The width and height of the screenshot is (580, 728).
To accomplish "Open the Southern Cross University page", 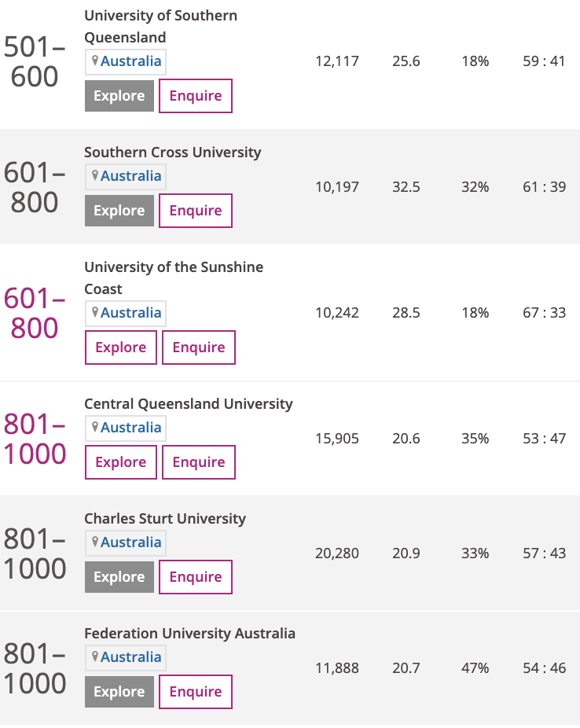I will [x=172, y=153].
